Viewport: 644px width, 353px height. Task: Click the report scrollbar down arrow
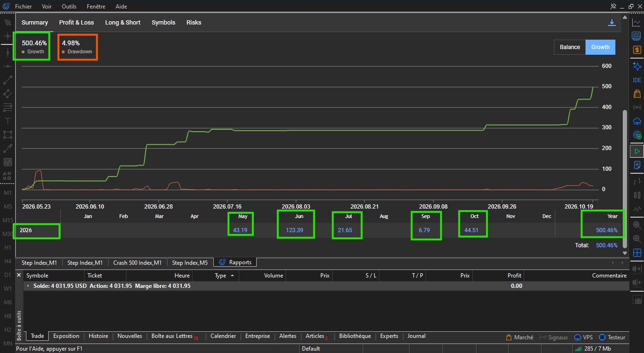pos(625,253)
